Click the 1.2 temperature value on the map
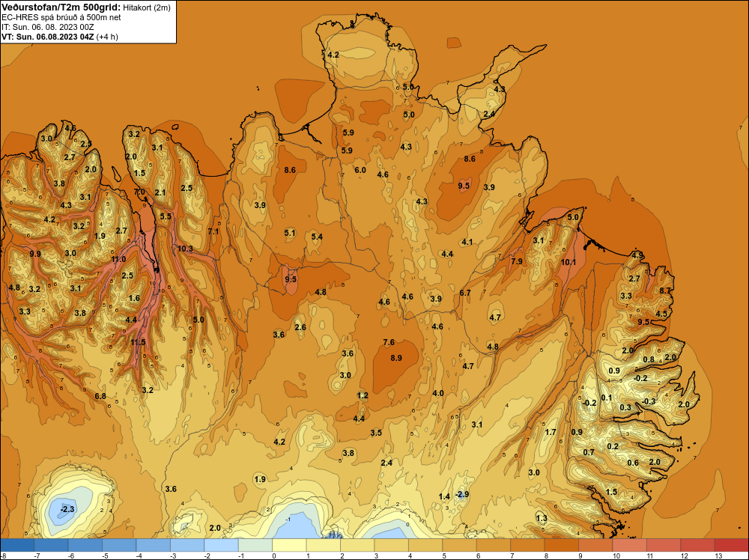Image resolution: width=749 pixels, height=560 pixels. (363, 395)
